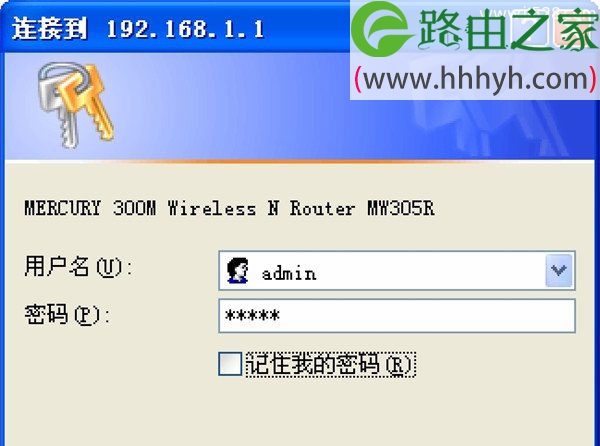
Task: Click the green 路由之家 logo swirl
Action: coord(380,29)
